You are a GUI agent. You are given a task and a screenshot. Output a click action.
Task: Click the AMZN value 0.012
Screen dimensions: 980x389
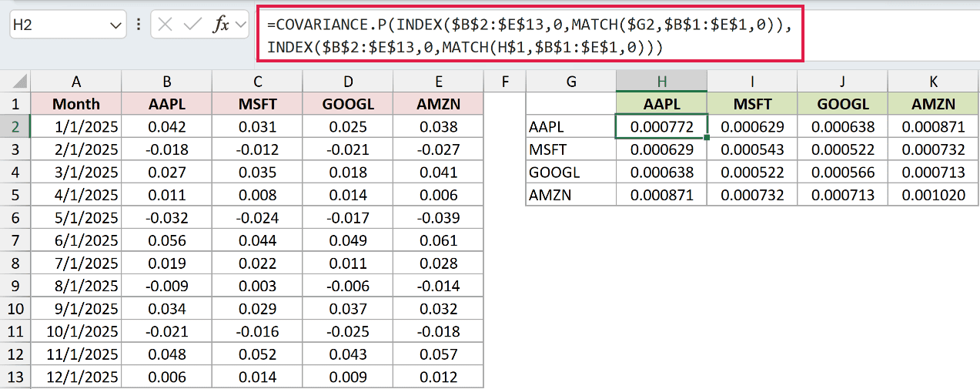pyautogui.click(x=438, y=377)
